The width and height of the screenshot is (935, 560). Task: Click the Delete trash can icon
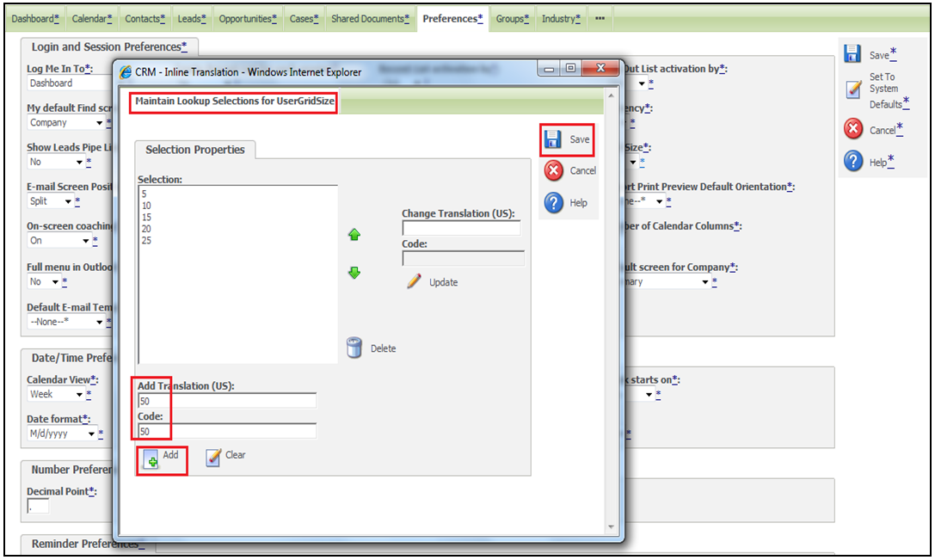point(354,348)
